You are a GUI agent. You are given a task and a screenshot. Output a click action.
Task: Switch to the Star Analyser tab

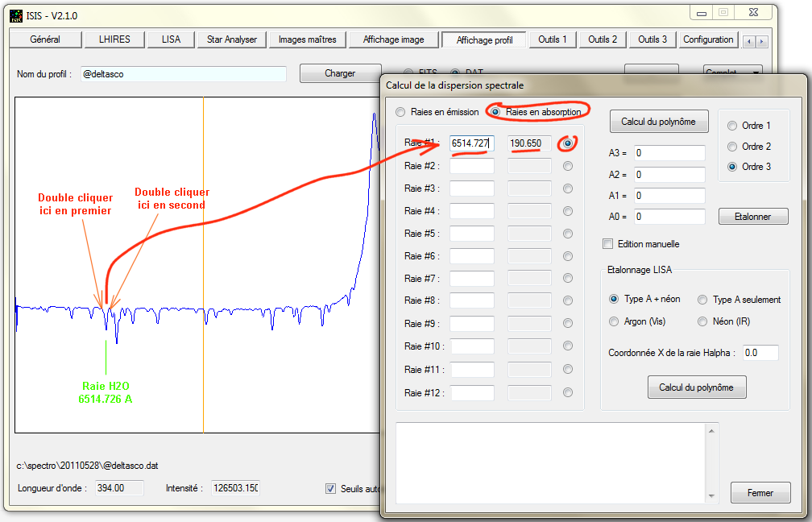coord(231,39)
